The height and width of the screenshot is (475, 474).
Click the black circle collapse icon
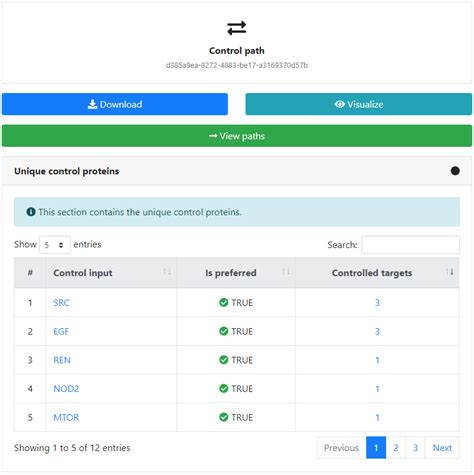click(x=455, y=171)
